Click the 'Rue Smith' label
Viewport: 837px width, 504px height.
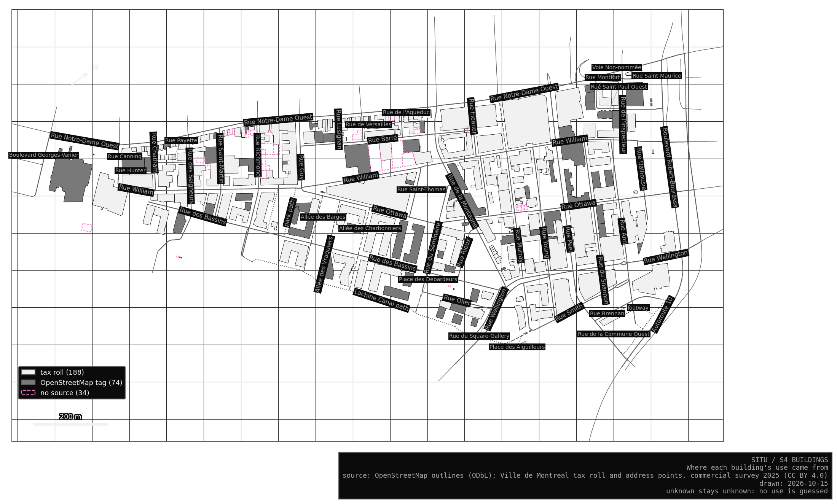point(569,312)
